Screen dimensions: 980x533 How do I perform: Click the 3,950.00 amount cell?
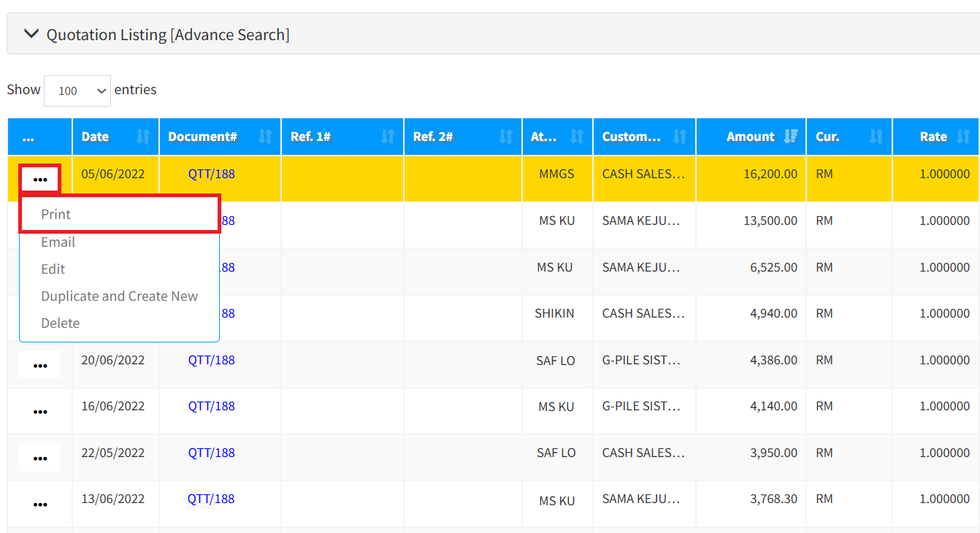(x=773, y=453)
